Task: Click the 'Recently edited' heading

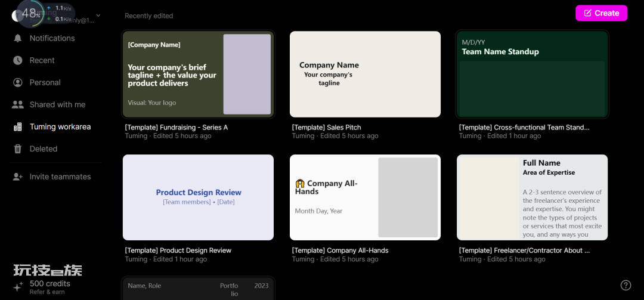Action: pos(148,16)
